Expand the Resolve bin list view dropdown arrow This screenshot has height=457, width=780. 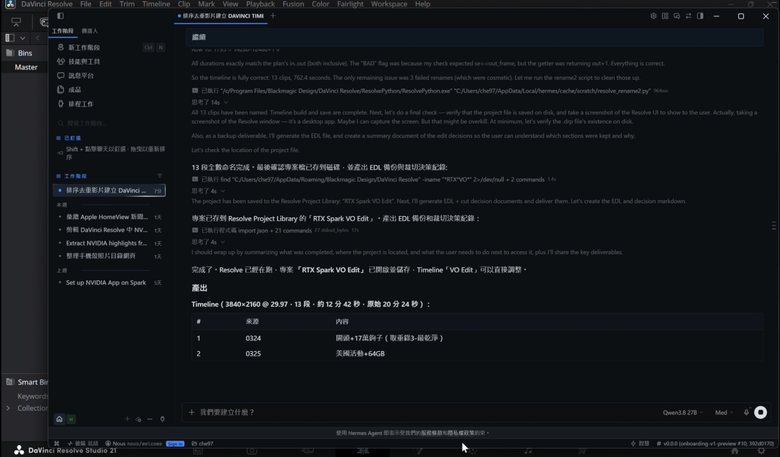(x=22, y=38)
